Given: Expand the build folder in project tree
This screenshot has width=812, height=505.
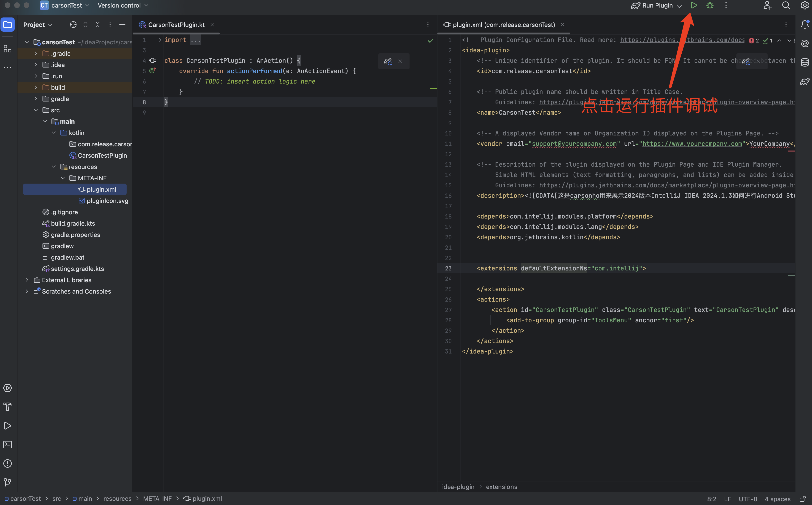Looking at the screenshot, I should click(x=36, y=88).
